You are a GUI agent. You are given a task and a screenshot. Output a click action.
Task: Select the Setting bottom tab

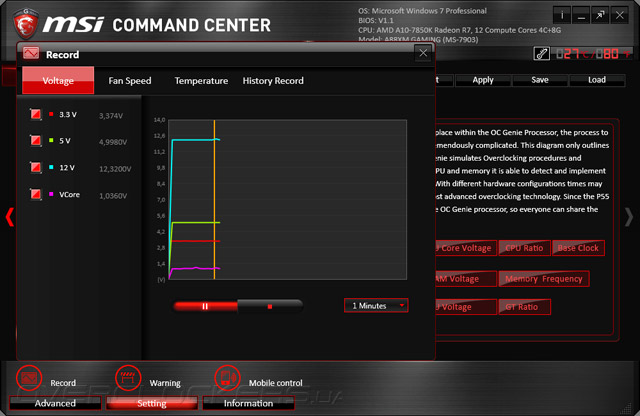point(152,403)
